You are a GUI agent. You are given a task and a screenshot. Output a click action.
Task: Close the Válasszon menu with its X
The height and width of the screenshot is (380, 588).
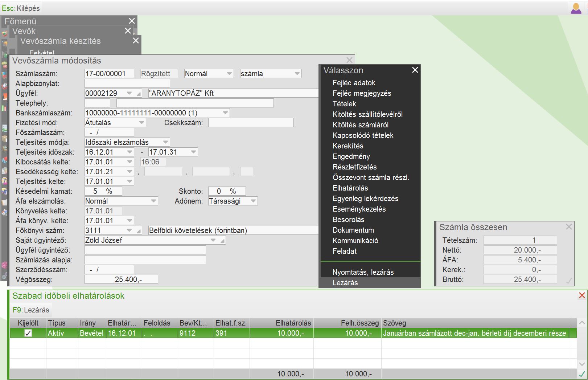[415, 70]
